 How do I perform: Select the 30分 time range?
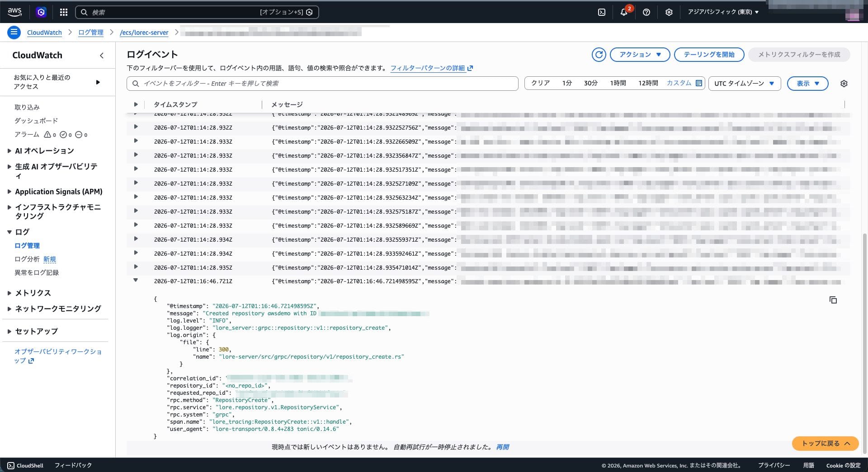pos(590,83)
